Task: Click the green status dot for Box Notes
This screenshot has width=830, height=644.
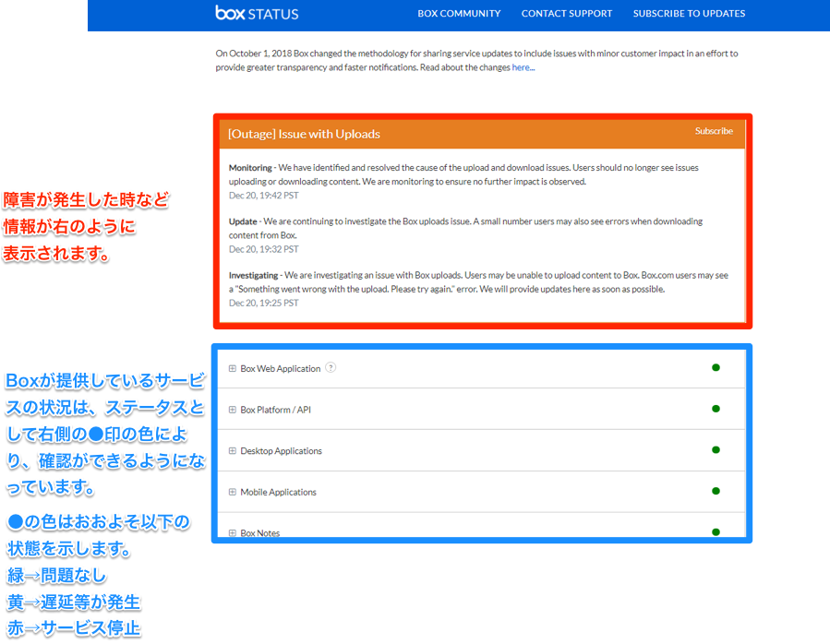Action: [716, 532]
